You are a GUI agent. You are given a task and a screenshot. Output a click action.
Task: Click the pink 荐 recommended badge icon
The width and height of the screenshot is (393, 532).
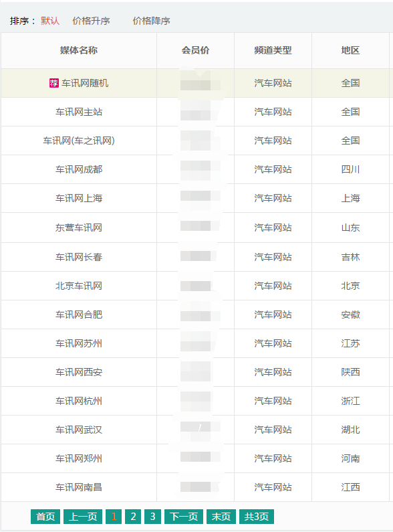[x=54, y=83]
